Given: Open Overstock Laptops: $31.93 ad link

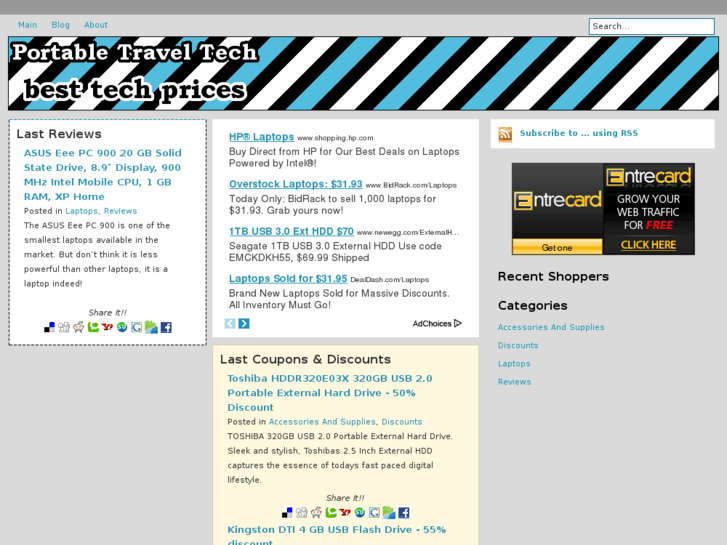Looking at the screenshot, I should (296, 184).
